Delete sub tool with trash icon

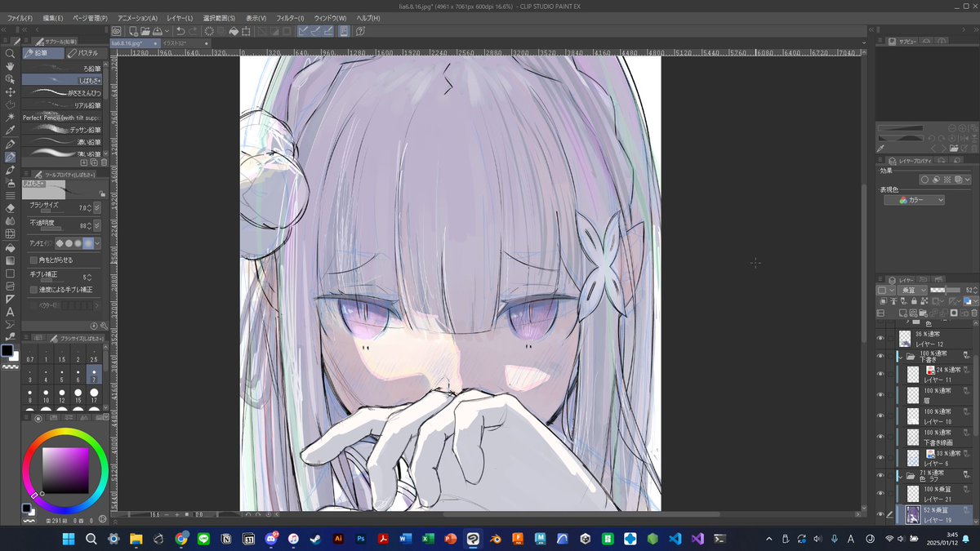coord(104,162)
